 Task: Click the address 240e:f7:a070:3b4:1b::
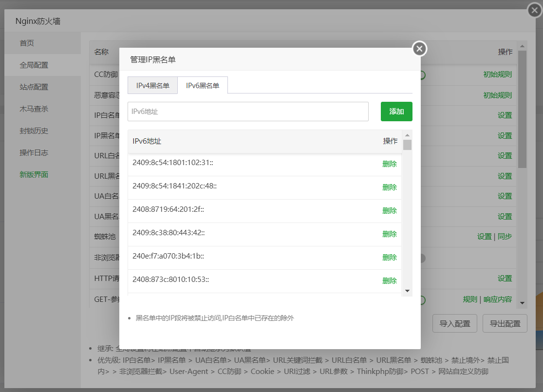(x=169, y=256)
